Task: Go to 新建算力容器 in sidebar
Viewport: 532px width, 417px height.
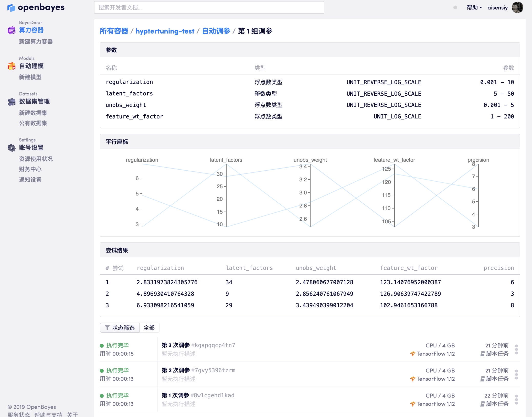Action: (x=36, y=42)
